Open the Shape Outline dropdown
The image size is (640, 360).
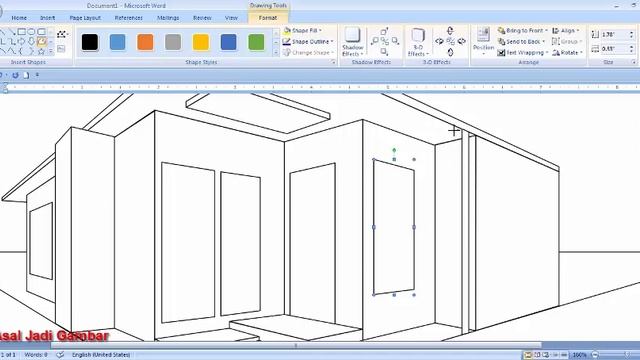[308, 42]
